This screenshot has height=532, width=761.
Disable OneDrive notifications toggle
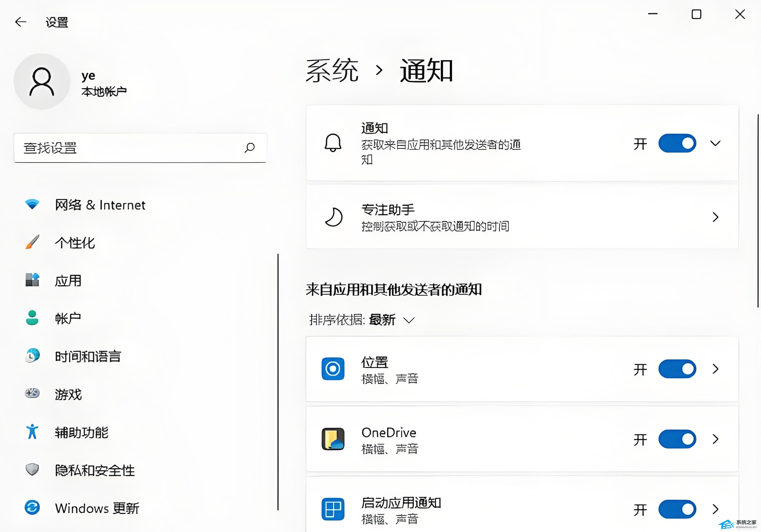[677, 439]
